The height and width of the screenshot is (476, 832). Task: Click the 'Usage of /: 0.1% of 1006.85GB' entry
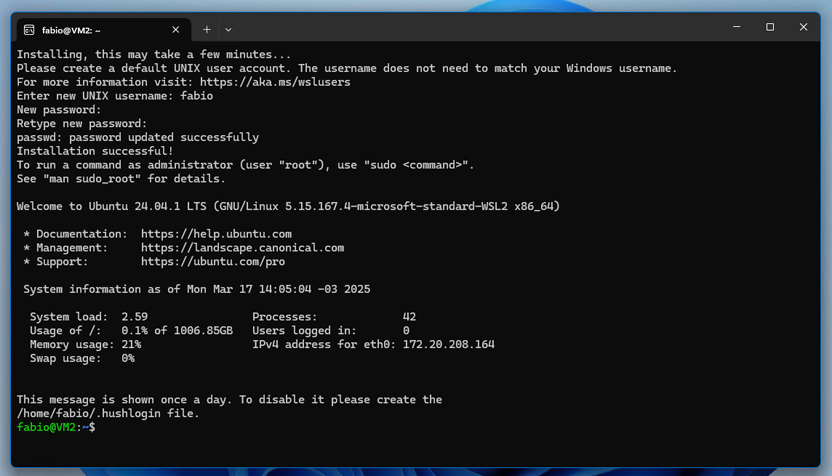[x=131, y=331]
